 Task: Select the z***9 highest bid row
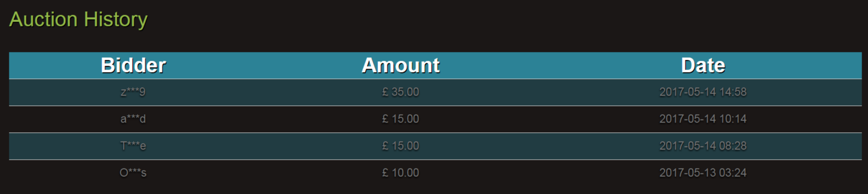tap(435, 92)
